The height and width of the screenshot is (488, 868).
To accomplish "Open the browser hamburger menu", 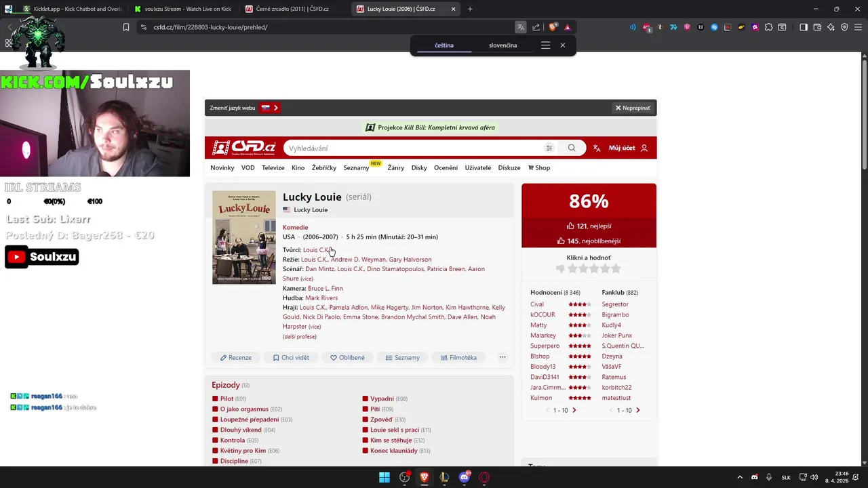I will 858,27.
